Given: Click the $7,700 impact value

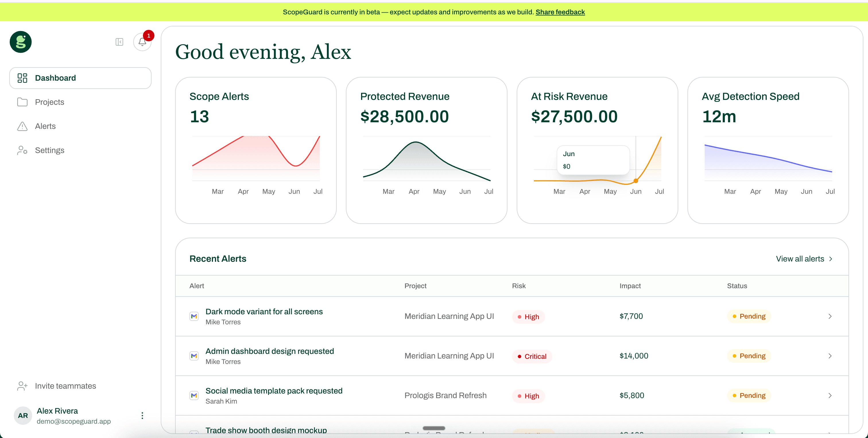Looking at the screenshot, I should [x=631, y=316].
